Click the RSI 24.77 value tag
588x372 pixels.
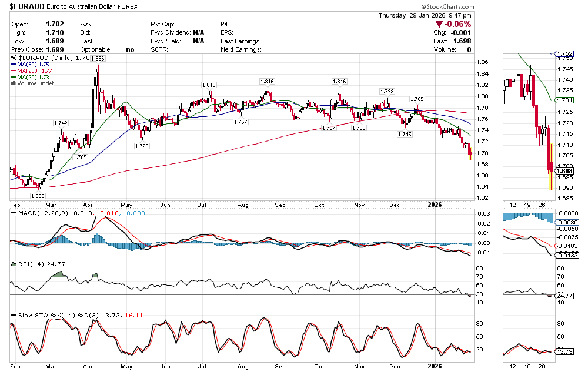564,296
